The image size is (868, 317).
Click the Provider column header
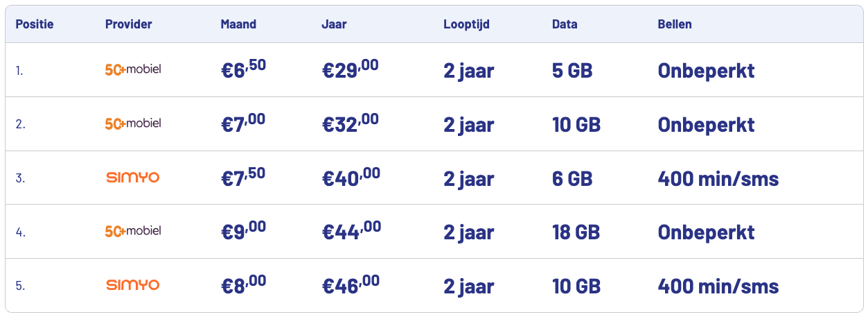(129, 24)
